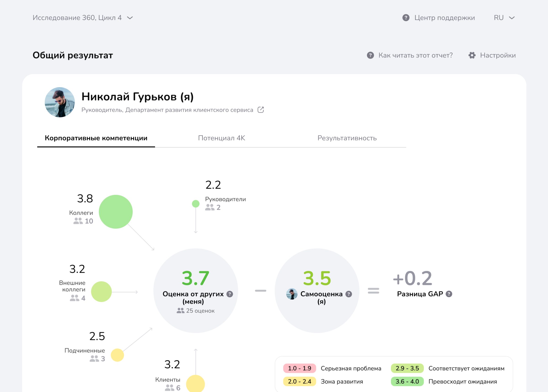Click Николай Гурьков's profile avatar
Image resolution: width=548 pixels, height=392 pixels.
[60, 102]
